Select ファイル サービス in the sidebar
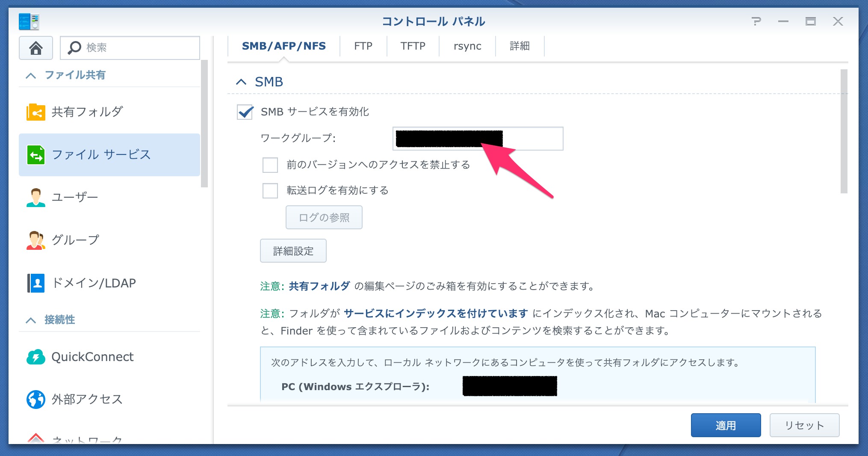Image resolution: width=868 pixels, height=456 pixels. (109, 155)
